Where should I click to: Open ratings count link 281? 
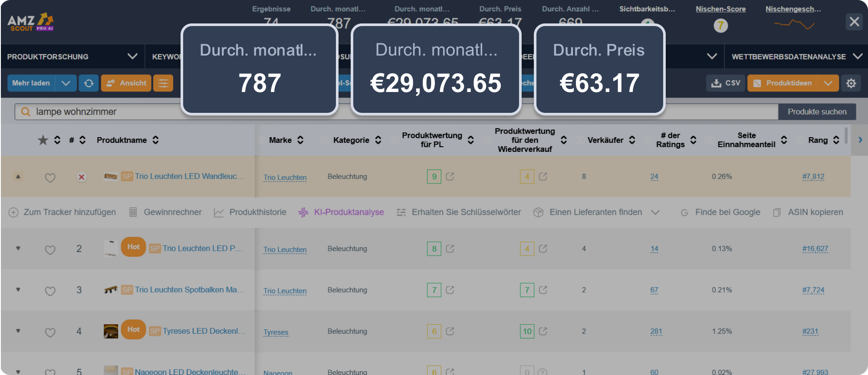click(656, 331)
